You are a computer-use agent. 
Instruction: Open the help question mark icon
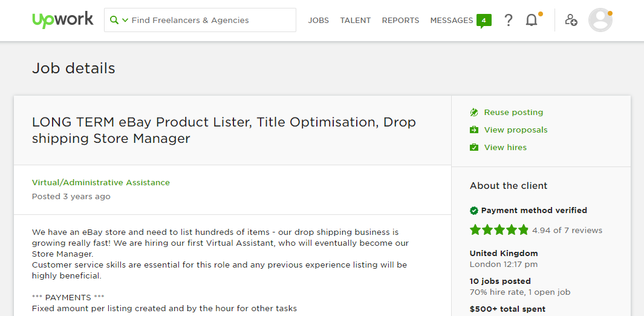click(x=509, y=20)
